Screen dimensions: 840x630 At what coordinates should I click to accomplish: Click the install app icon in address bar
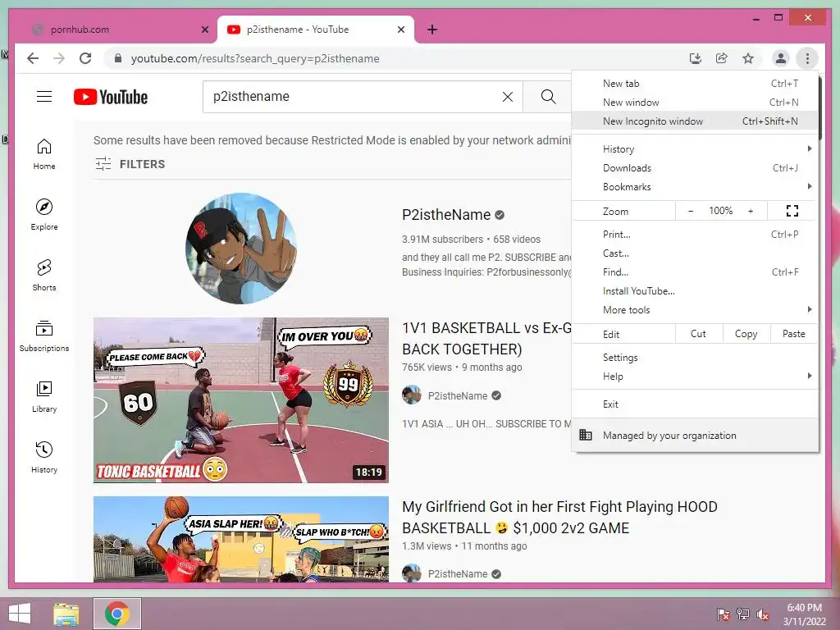click(x=696, y=58)
